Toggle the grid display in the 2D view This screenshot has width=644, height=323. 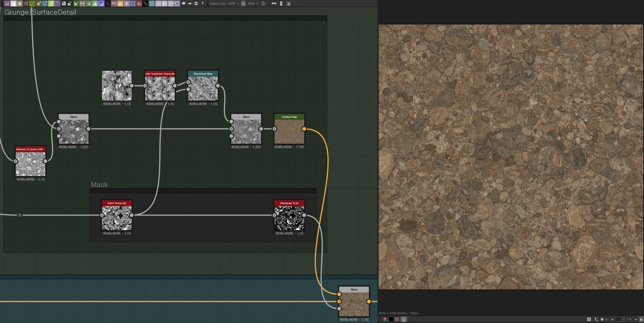coord(589,319)
